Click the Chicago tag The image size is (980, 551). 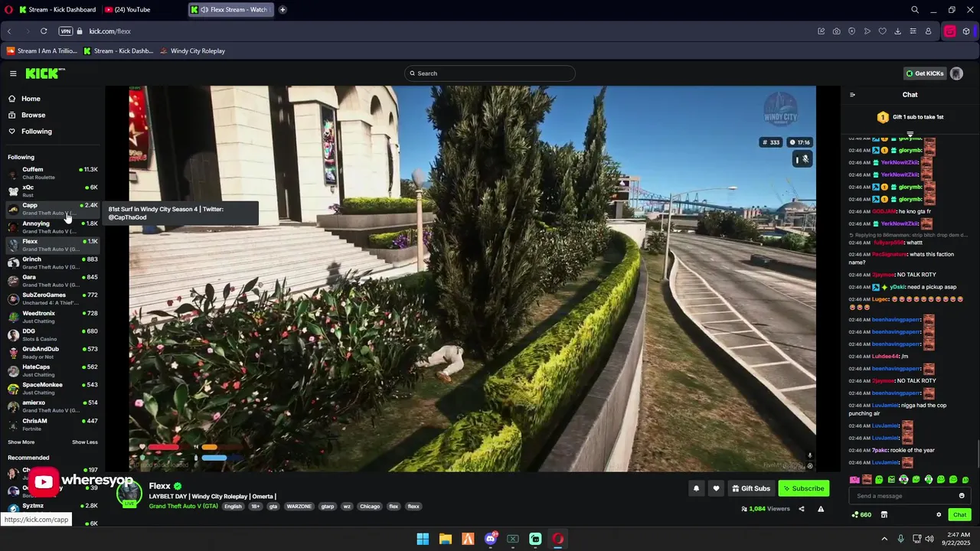(370, 507)
